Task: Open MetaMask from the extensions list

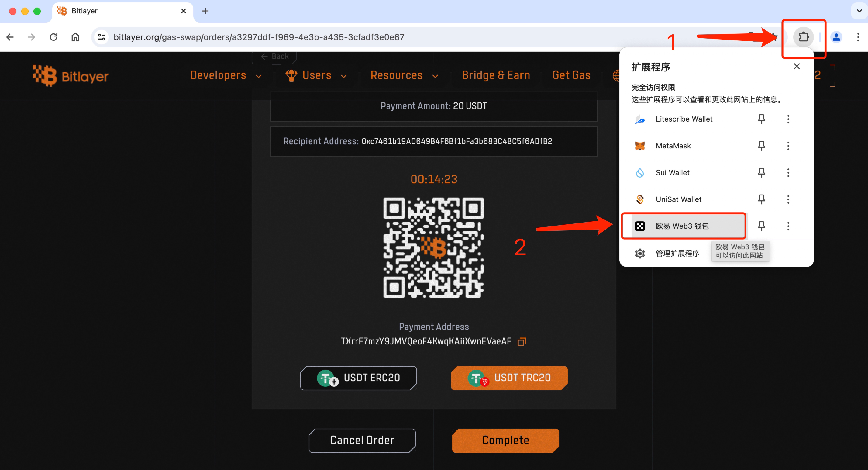Action: tap(673, 146)
